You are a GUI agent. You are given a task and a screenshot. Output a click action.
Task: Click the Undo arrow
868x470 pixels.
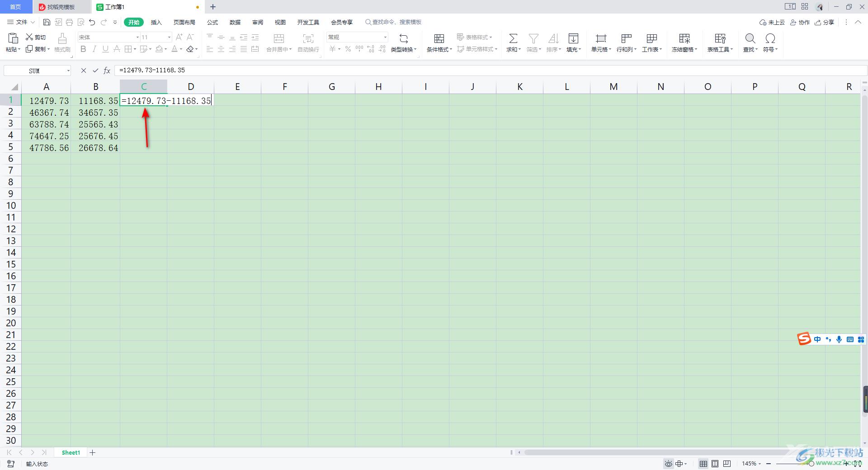click(x=92, y=22)
